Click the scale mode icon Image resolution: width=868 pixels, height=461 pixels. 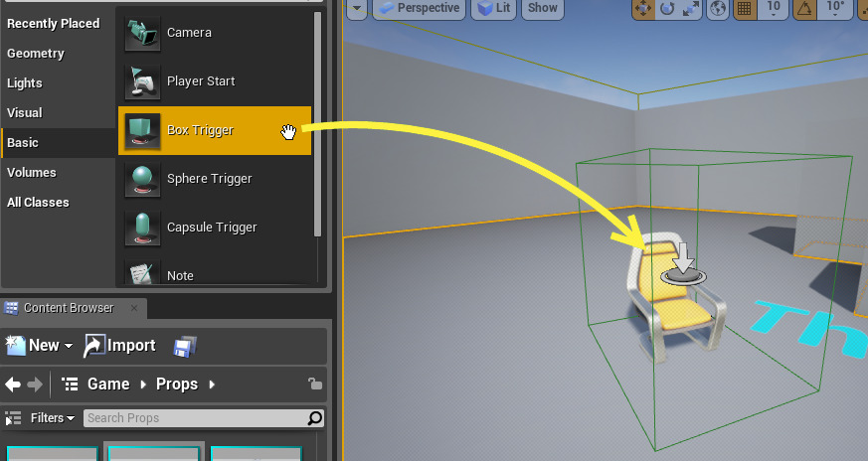(x=690, y=8)
